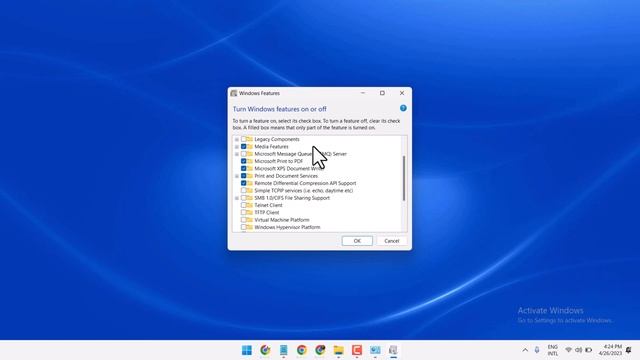Viewport: 640px width, 360px height.
Task: Confirm changes with the OK button
Action: coord(357,241)
